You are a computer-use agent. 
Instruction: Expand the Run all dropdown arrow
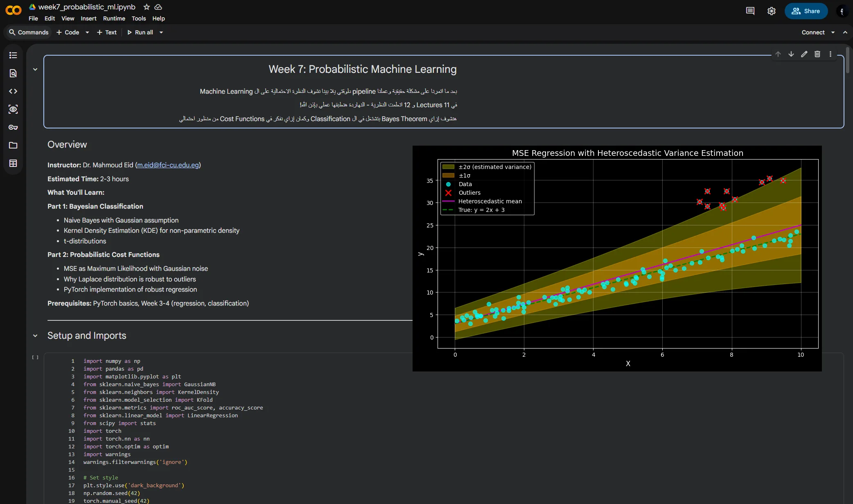(x=161, y=32)
